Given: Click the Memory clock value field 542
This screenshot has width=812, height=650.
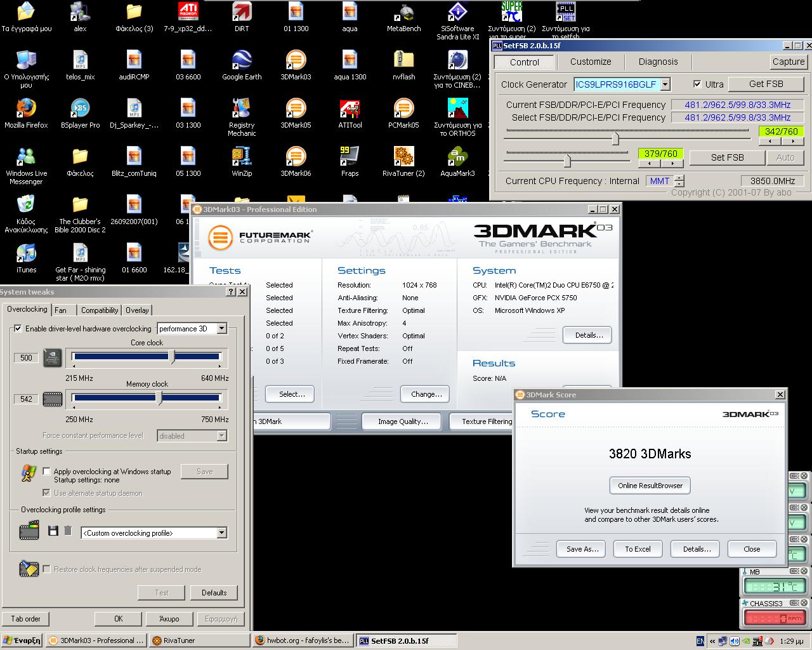Looking at the screenshot, I should (26, 399).
